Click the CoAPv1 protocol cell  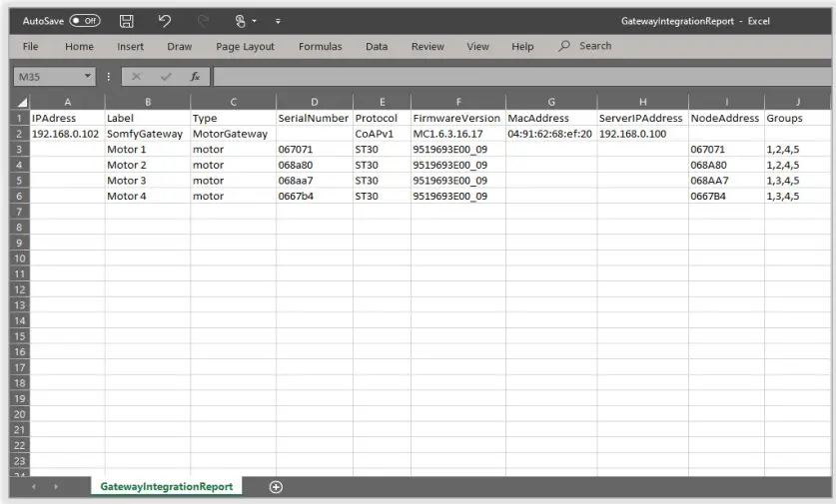tap(382, 134)
